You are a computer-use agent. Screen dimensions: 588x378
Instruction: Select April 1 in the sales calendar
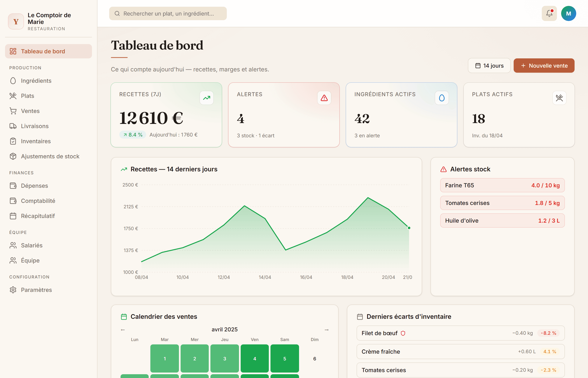pyautogui.click(x=164, y=358)
